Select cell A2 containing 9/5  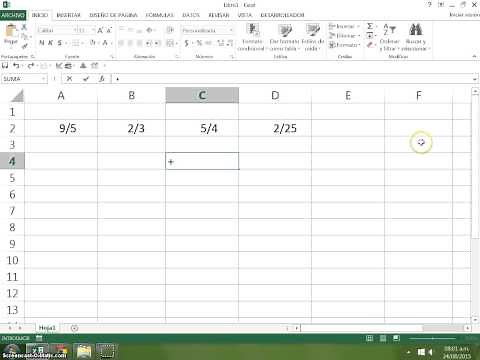[61, 128]
